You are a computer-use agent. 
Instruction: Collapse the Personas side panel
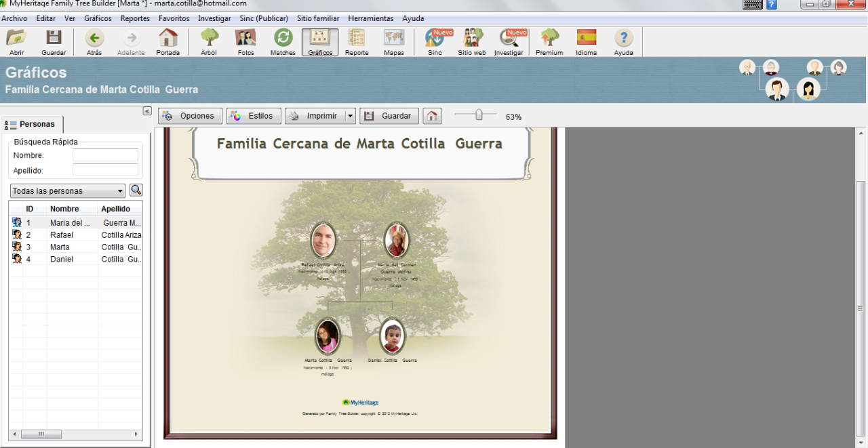pyautogui.click(x=147, y=111)
